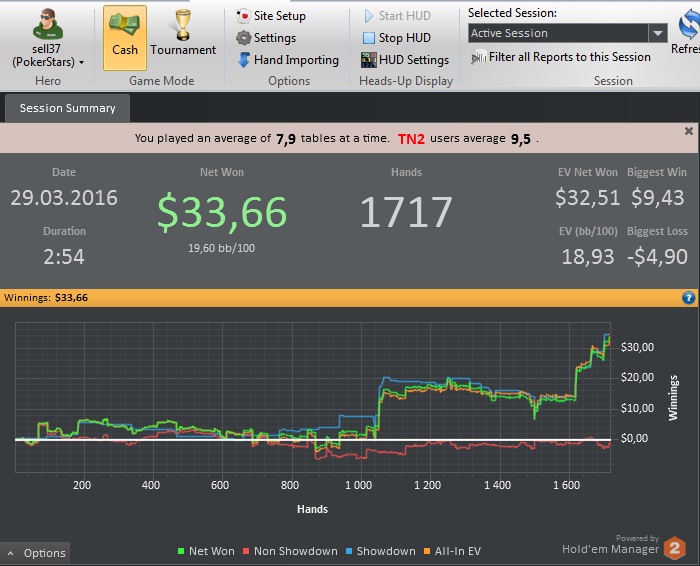Viewport: 700px width, 566px height.
Task: Click the Active Session dropdown arrow
Action: [x=658, y=33]
